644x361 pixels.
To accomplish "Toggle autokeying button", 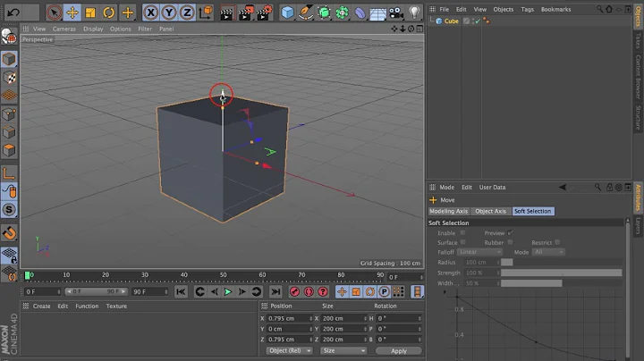I will pos(309,291).
